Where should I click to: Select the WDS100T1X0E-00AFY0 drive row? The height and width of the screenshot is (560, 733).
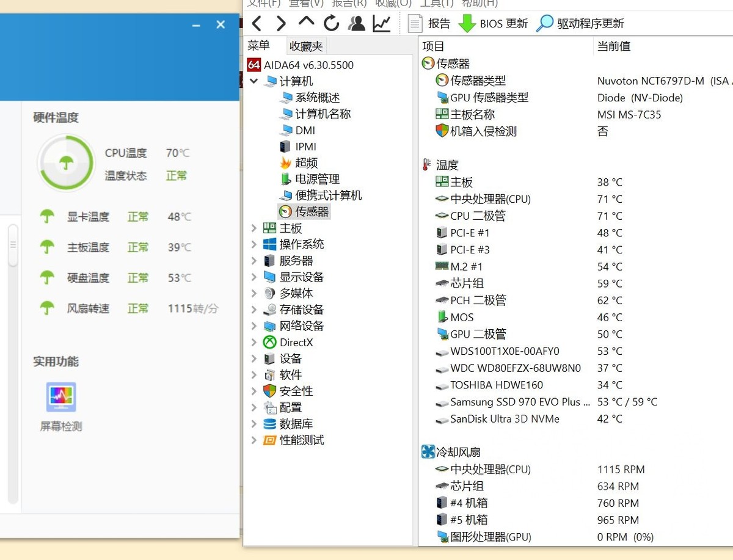coord(576,352)
